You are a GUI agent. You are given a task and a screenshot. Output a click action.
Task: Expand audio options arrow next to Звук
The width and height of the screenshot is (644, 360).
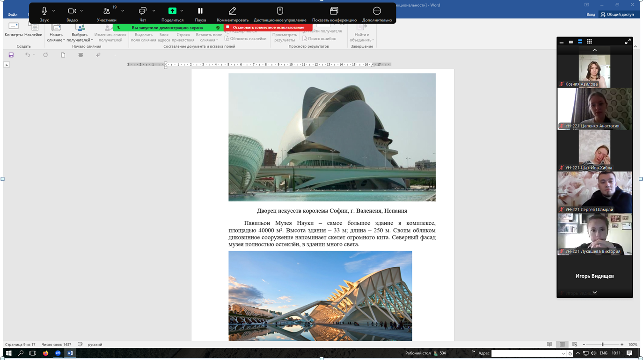pyautogui.click(x=54, y=11)
